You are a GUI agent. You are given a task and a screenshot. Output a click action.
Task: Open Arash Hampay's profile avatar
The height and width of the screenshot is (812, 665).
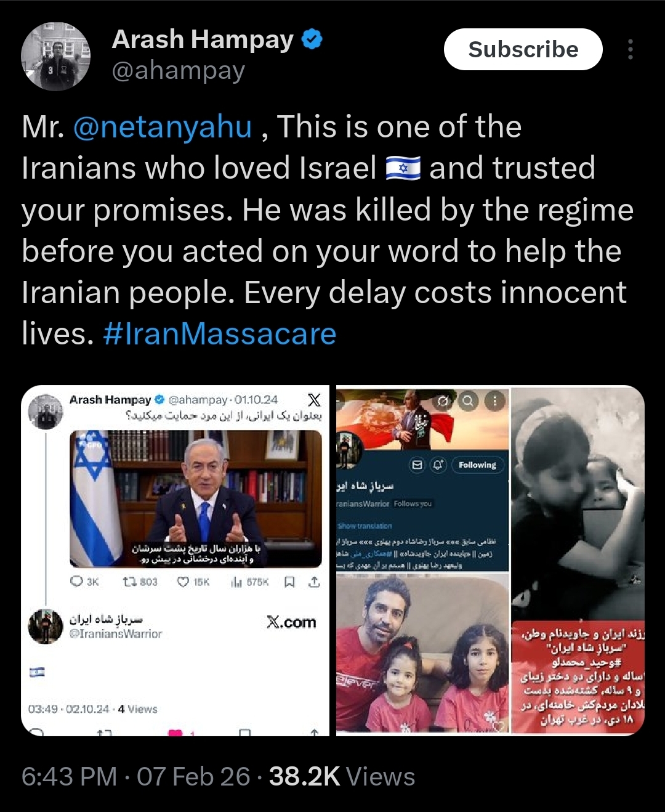click(x=55, y=56)
